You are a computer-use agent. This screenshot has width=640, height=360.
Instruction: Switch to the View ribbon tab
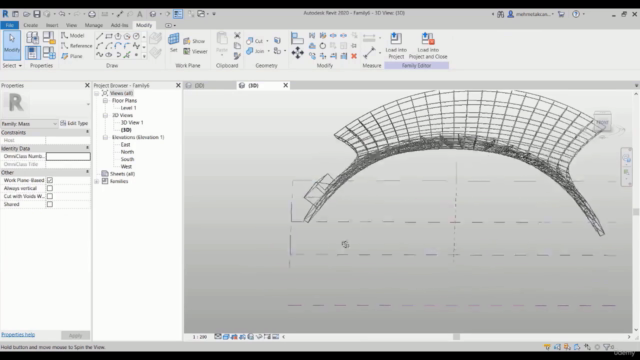[x=71, y=25]
